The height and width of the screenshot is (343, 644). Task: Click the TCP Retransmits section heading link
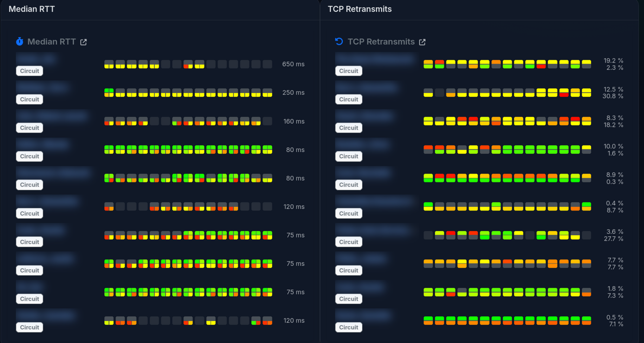click(381, 42)
